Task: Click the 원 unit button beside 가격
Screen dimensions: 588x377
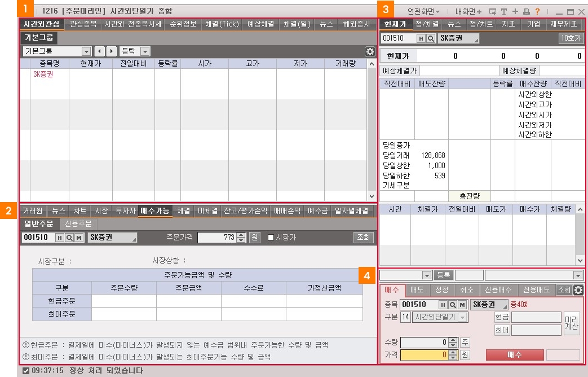Action: click(x=465, y=355)
